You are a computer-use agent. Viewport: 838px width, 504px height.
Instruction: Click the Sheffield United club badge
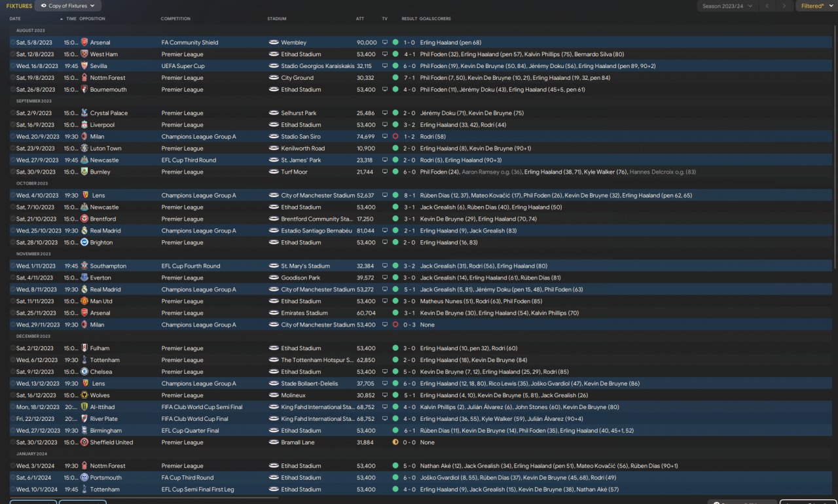pos(84,442)
